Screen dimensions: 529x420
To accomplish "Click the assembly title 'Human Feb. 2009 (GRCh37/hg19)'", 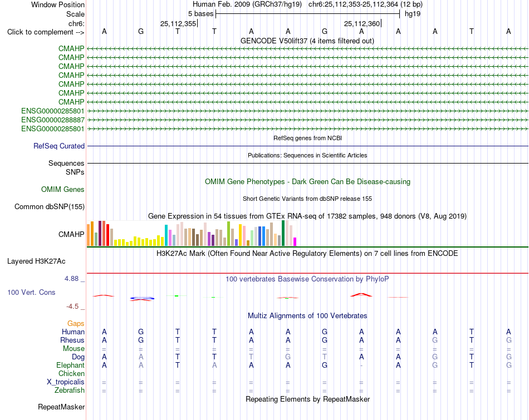I will tap(248, 4).
